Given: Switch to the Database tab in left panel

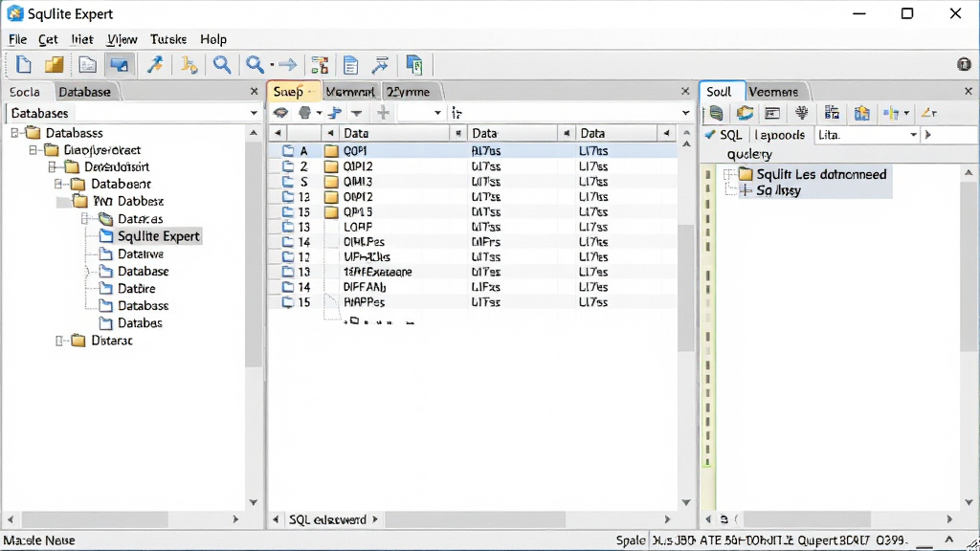Looking at the screenshot, I should click(x=84, y=92).
